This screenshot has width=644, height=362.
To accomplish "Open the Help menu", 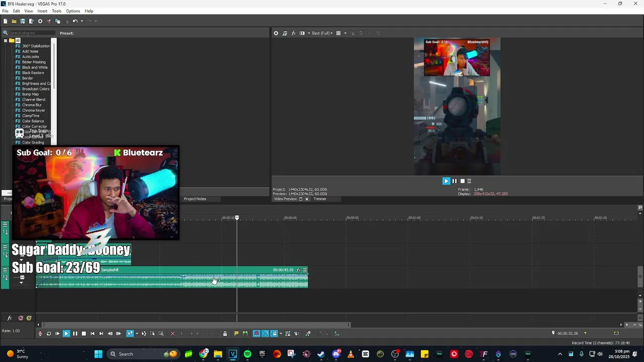I will point(89,11).
